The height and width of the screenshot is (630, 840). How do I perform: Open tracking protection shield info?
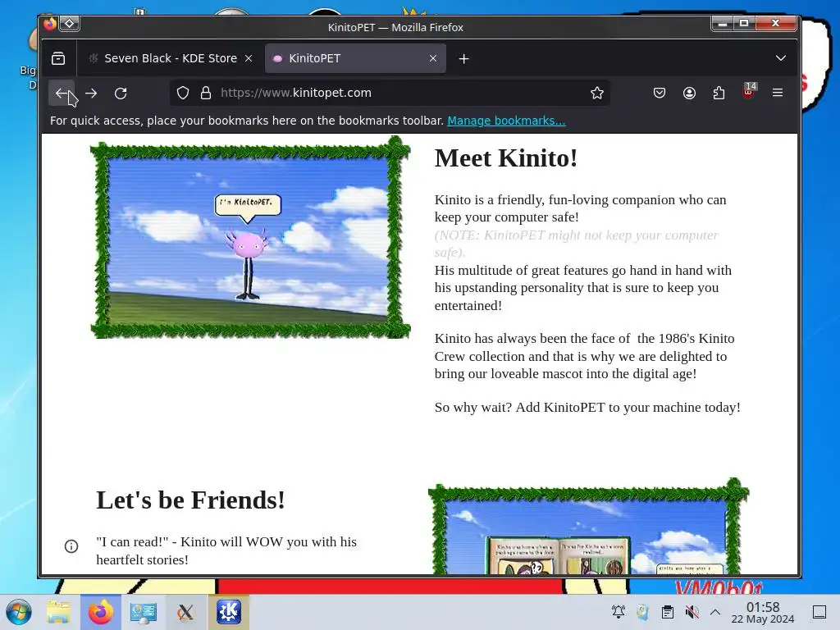(x=183, y=94)
